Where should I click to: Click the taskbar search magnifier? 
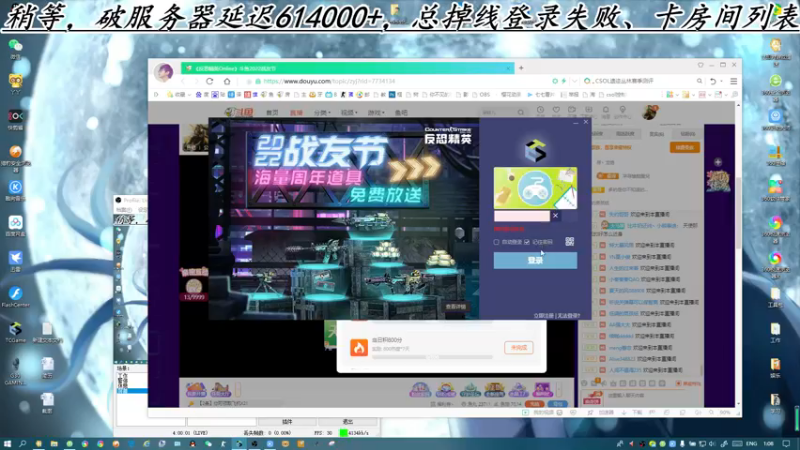pyautogui.click(x=23, y=444)
